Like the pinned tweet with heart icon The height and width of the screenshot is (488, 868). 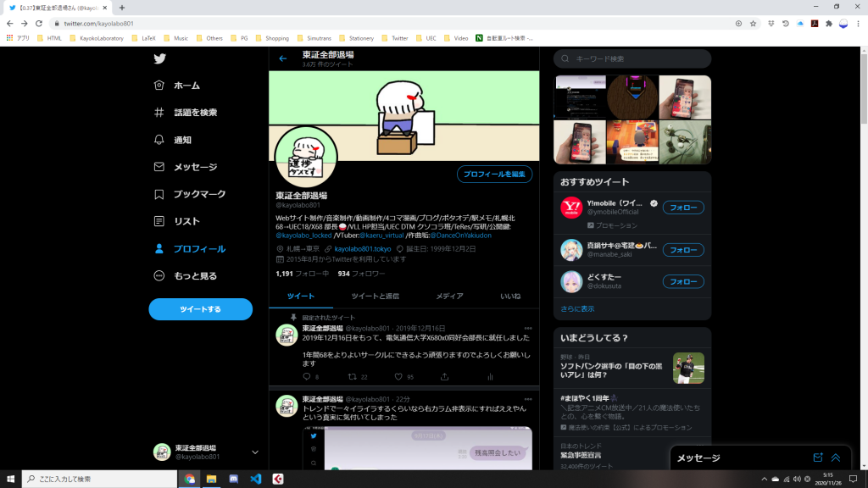398,376
